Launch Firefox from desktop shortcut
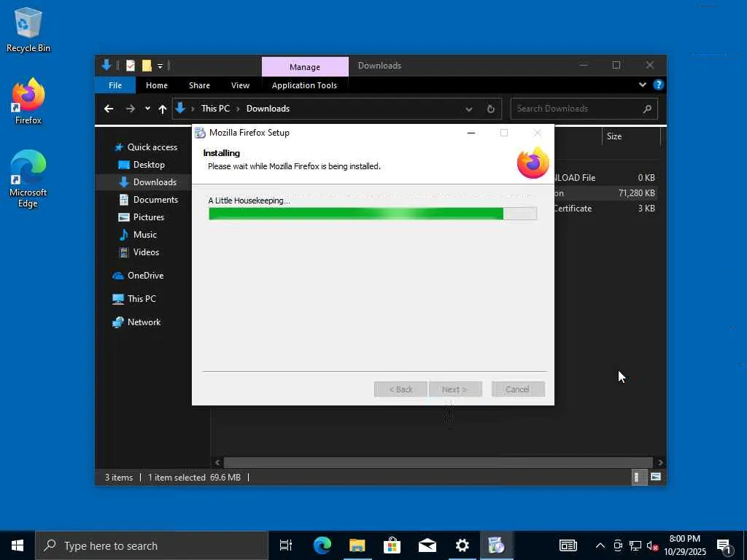The width and height of the screenshot is (747, 560). click(28, 101)
